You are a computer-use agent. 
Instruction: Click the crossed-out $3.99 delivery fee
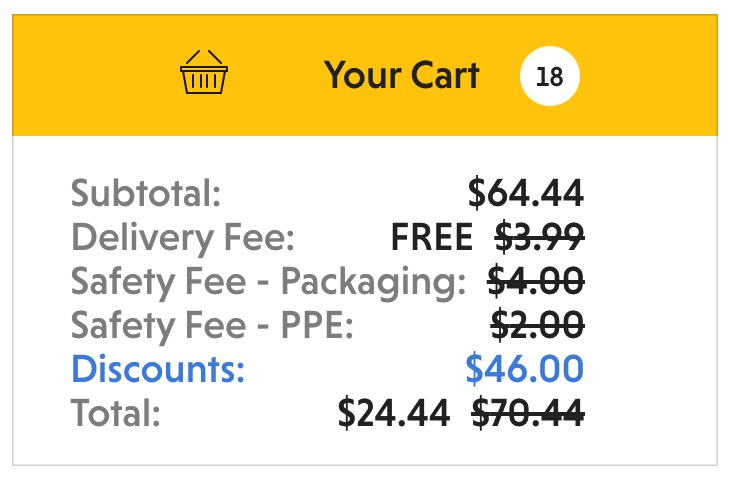(540, 238)
